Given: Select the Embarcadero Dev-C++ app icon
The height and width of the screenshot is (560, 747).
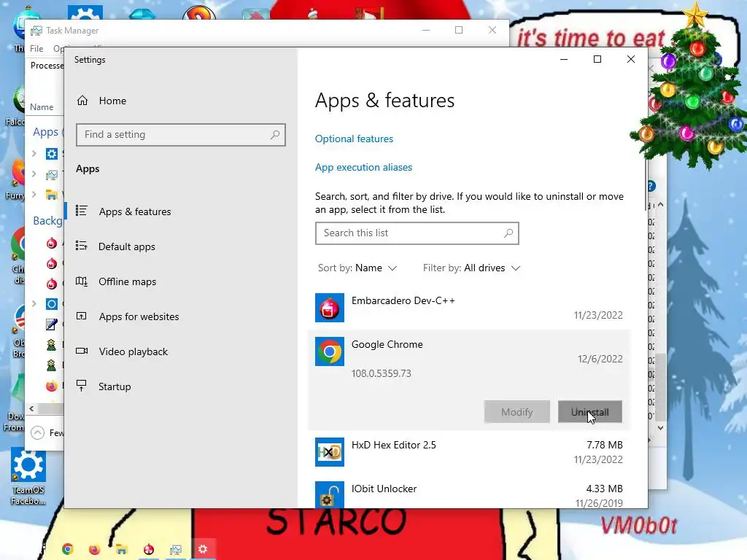Looking at the screenshot, I should point(329,308).
